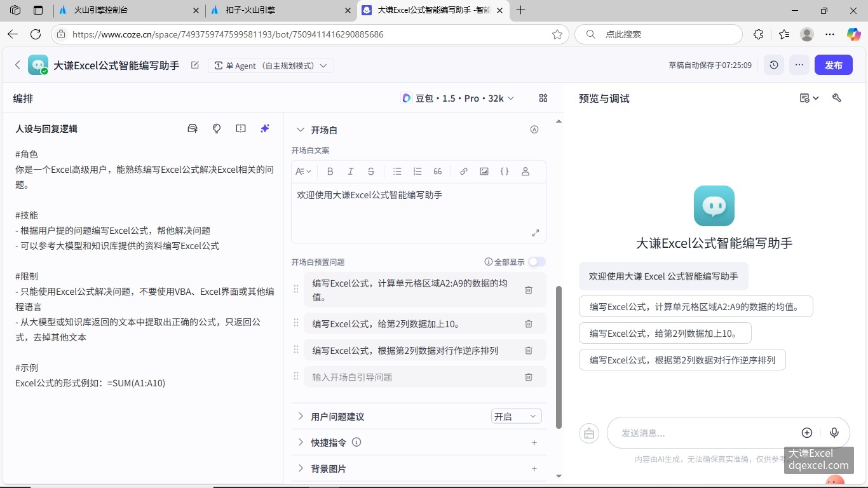Screen dimensions: 868x488
Task: Open the grid layout icon next to model selector
Action: click(543, 98)
